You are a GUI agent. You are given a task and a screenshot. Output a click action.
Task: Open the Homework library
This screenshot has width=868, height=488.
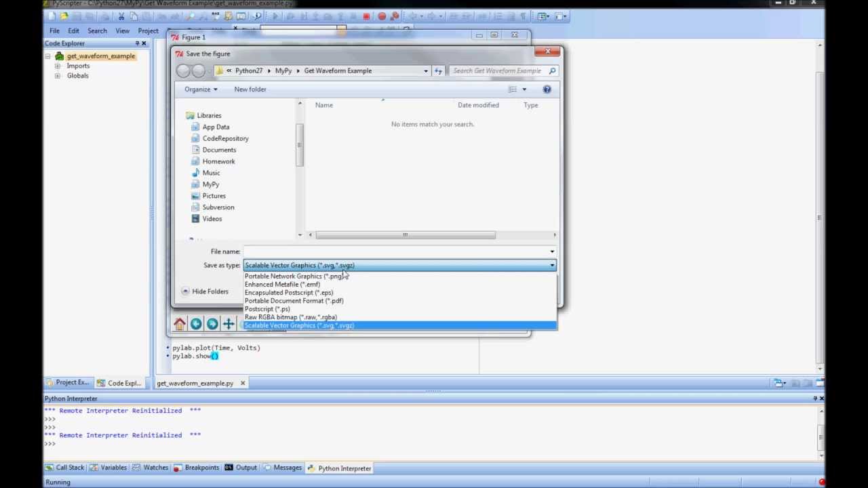218,161
